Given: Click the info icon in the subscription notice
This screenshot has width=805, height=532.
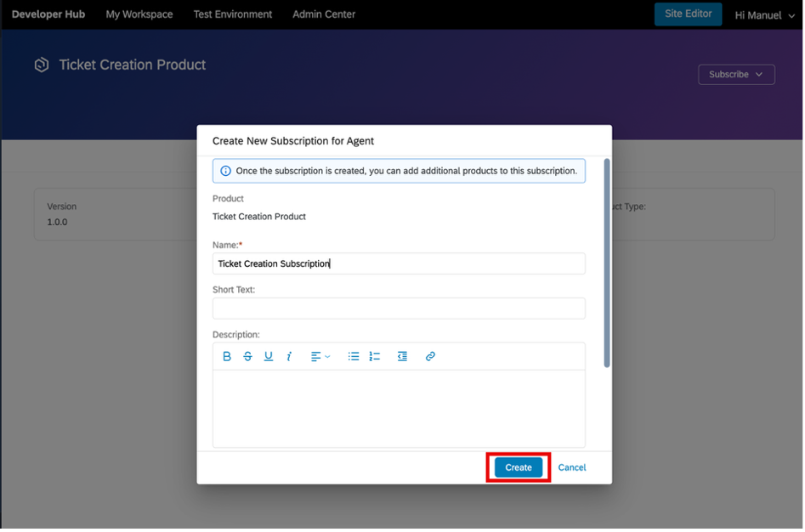Looking at the screenshot, I should [x=225, y=171].
